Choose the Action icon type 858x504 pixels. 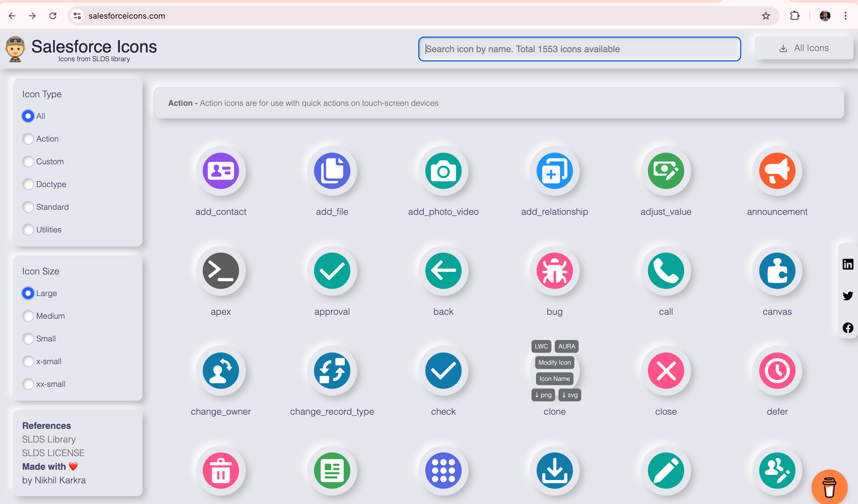(x=28, y=139)
